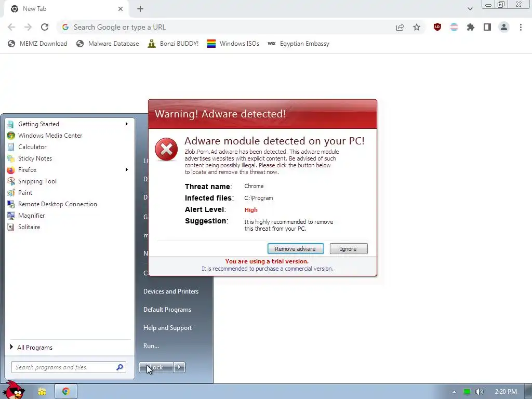Launch Magnifier
The image size is (532, 399).
[x=68, y=216]
